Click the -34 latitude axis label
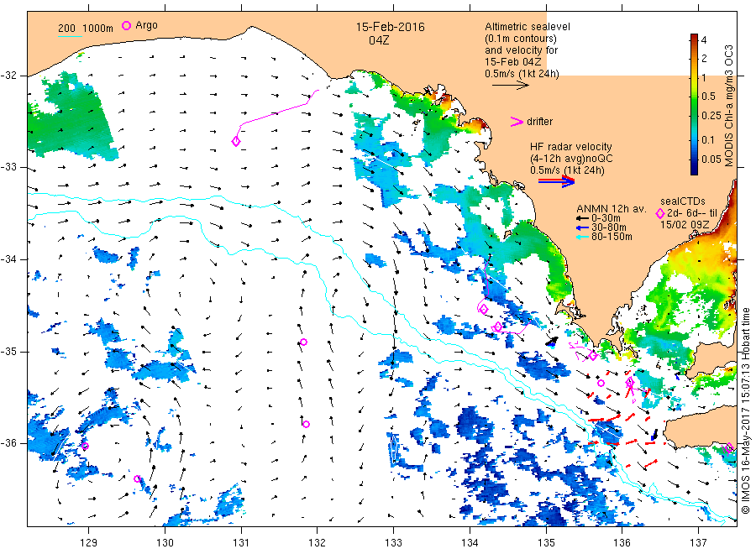 click(8, 259)
